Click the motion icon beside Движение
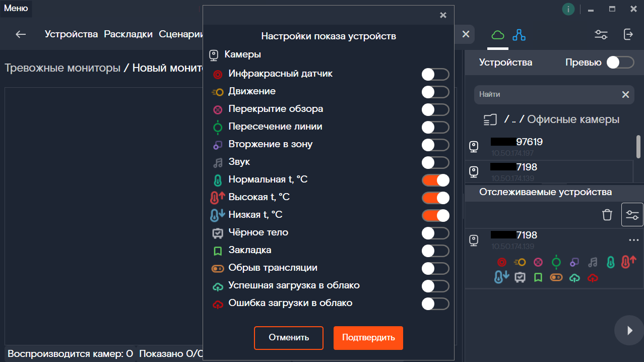This screenshot has width=644, height=362. (x=218, y=92)
